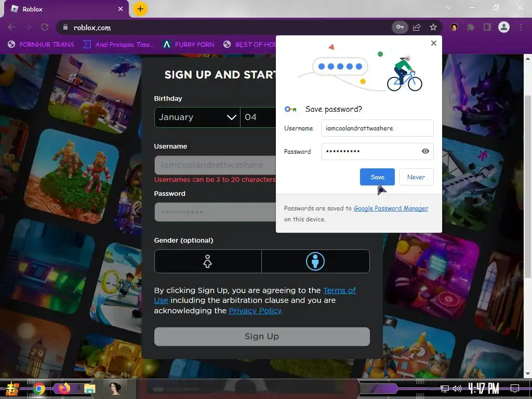The image size is (532, 399).
Task: Open the share page icon in address bar
Action: tap(417, 27)
